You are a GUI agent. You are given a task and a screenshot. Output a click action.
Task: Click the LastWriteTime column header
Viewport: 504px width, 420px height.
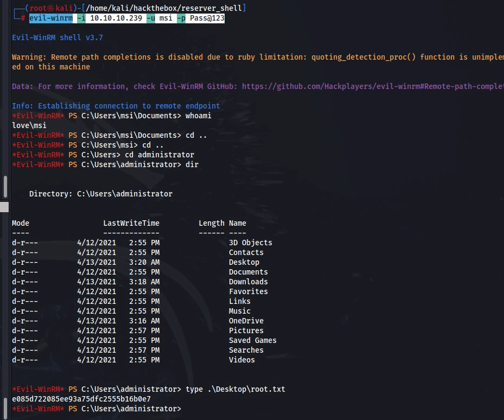coord(131,223)
